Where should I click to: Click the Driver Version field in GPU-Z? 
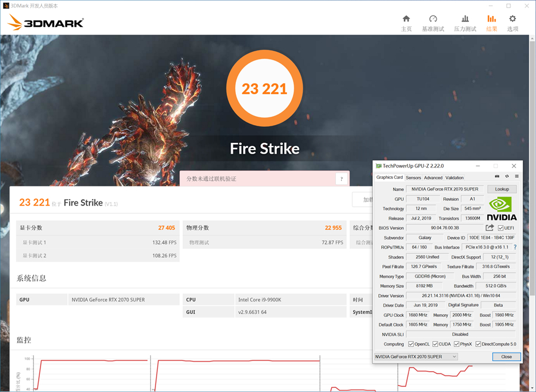pyautogui.click(x=461, y=295)
